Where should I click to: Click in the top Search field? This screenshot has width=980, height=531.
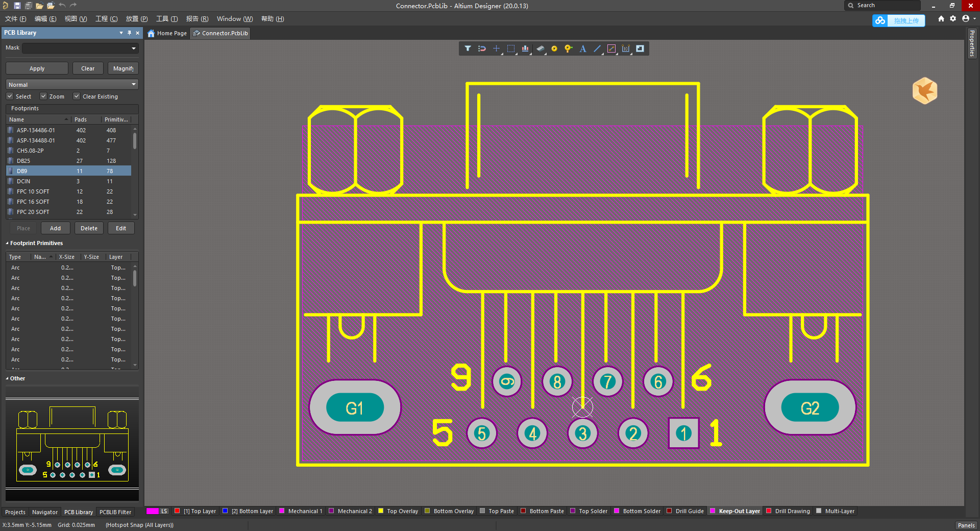pyautogui.click(x=883, y=5)
